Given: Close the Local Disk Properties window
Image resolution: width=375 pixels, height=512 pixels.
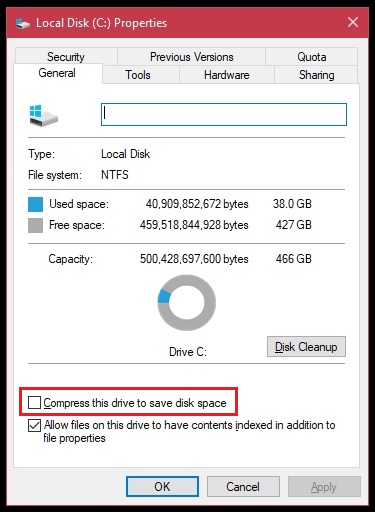Looking at the screenshot, I should coord(353,23).
